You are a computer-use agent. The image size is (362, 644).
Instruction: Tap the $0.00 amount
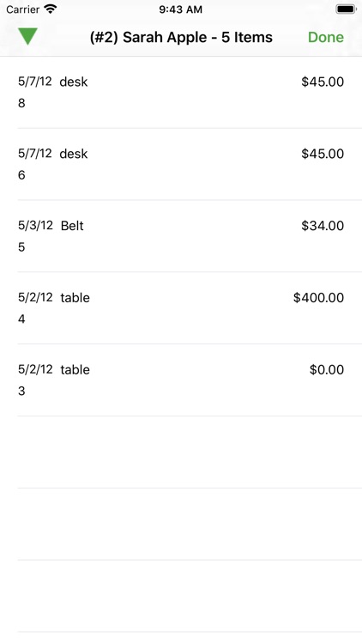326,369
